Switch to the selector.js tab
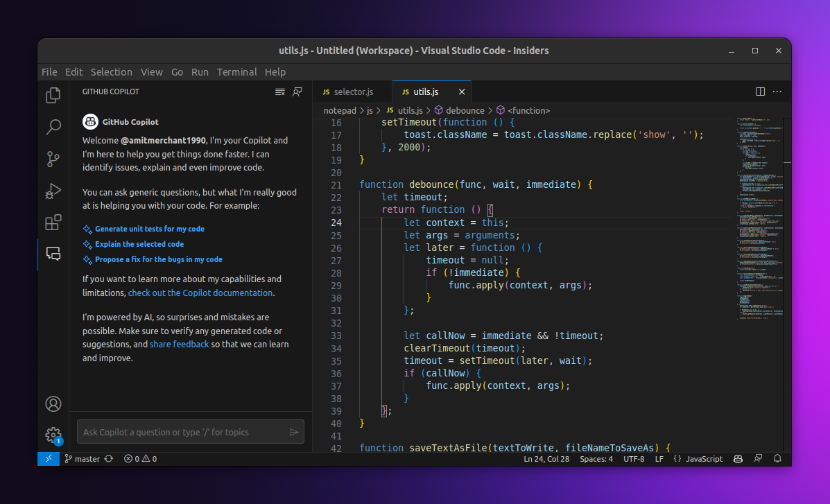 pyautogui.click(x=352, y=91)
